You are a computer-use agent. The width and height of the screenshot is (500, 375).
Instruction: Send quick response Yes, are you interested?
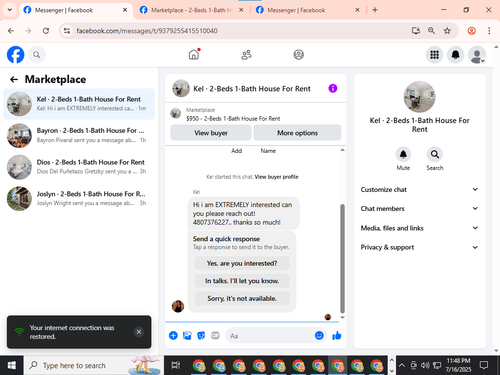click(242, 263)
